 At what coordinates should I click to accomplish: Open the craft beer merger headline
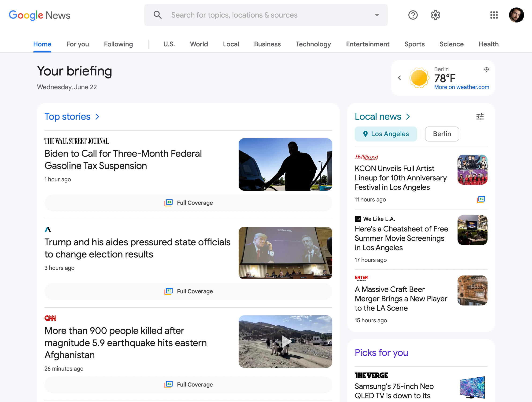tap(401, 298)
